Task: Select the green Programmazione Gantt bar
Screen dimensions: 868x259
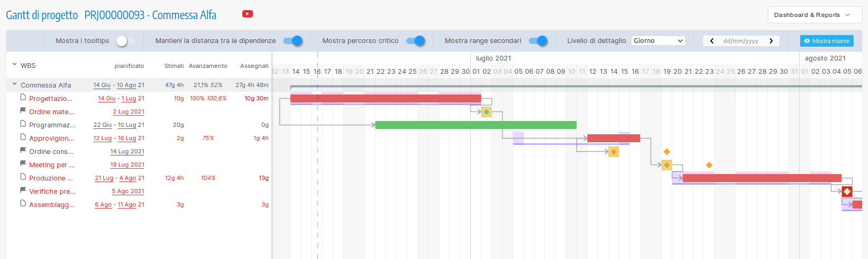Action: tap(476, 125)
